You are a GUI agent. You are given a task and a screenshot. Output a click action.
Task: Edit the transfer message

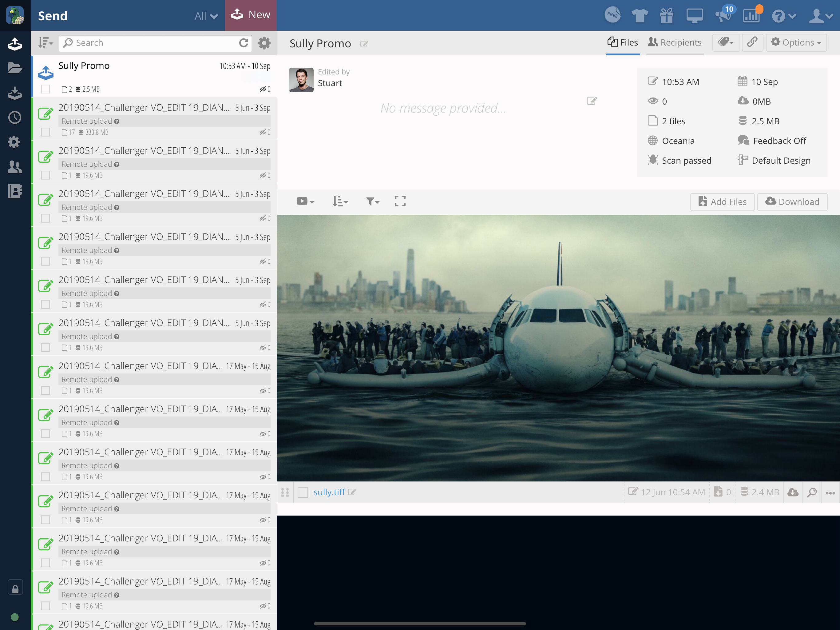click(x=592, y=101)
